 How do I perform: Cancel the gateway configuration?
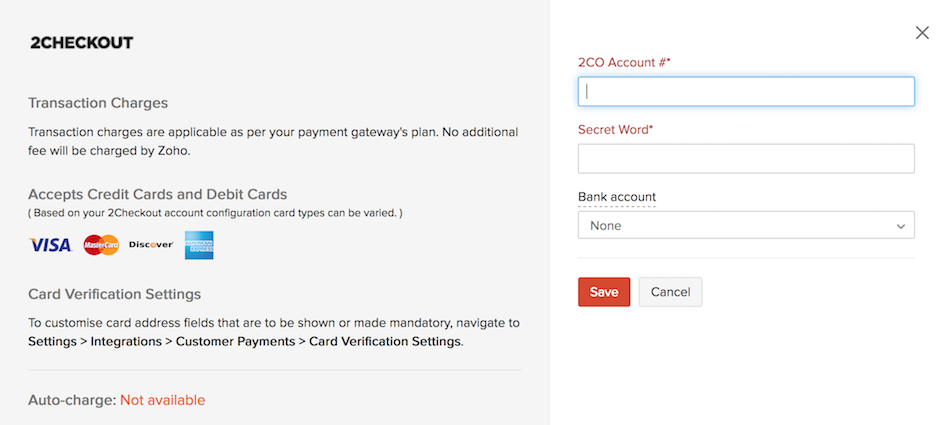click(670, 292)
